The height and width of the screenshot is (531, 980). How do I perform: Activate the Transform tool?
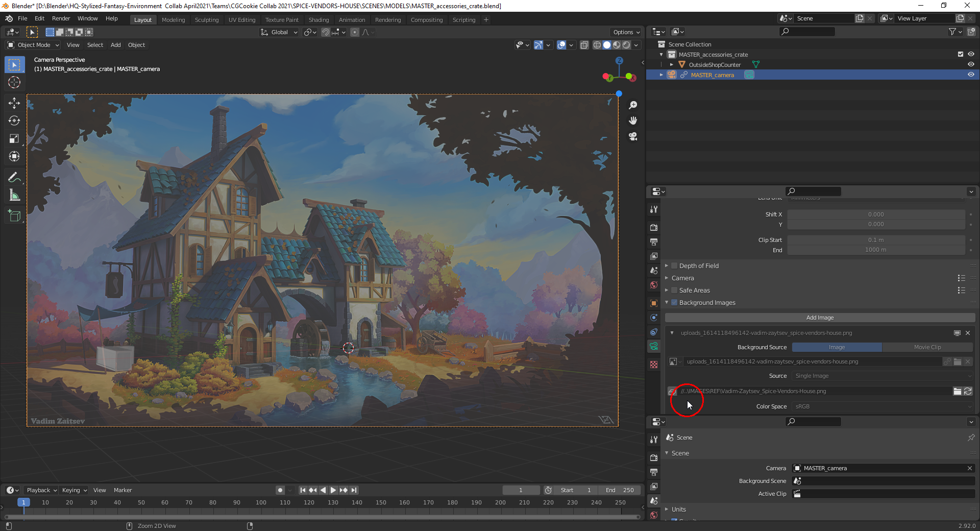point(14,157)
